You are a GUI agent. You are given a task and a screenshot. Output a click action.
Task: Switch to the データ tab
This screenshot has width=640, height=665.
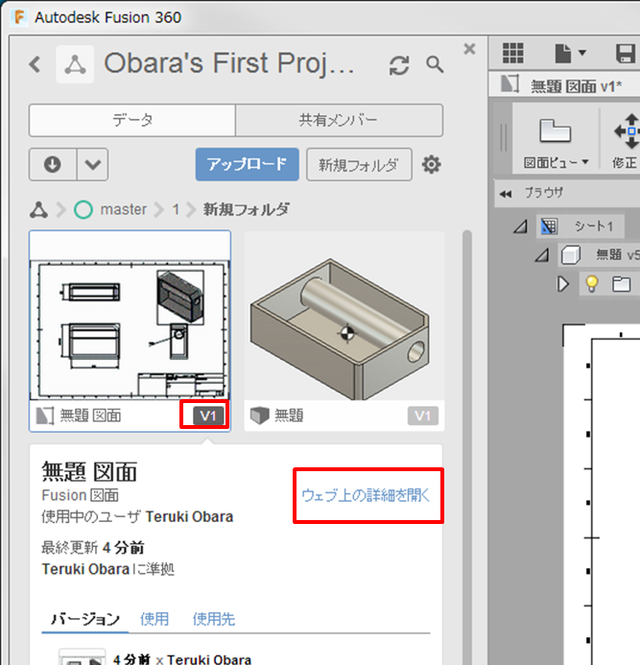[132, 120]
